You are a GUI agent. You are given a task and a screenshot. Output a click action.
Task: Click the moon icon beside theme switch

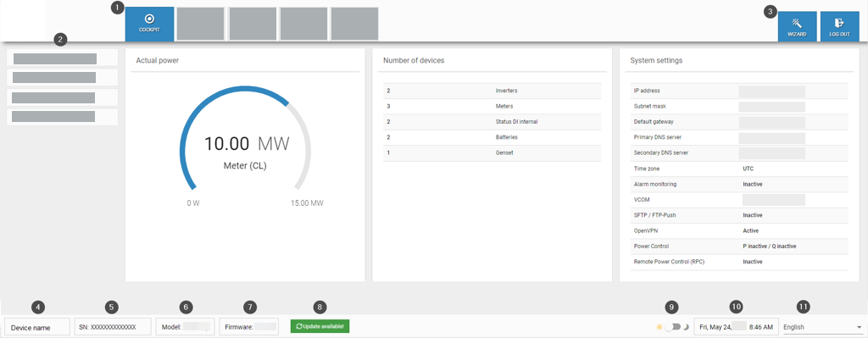pyautogui.click(x=686, y=327)
